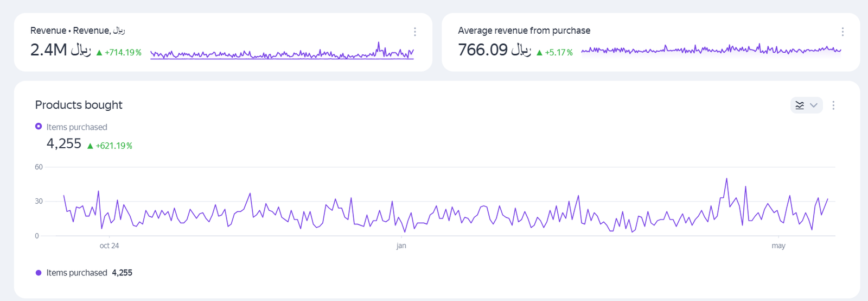Click green up-arrow beside +714.19%
The image size is (868, 301).
point(99,53)
